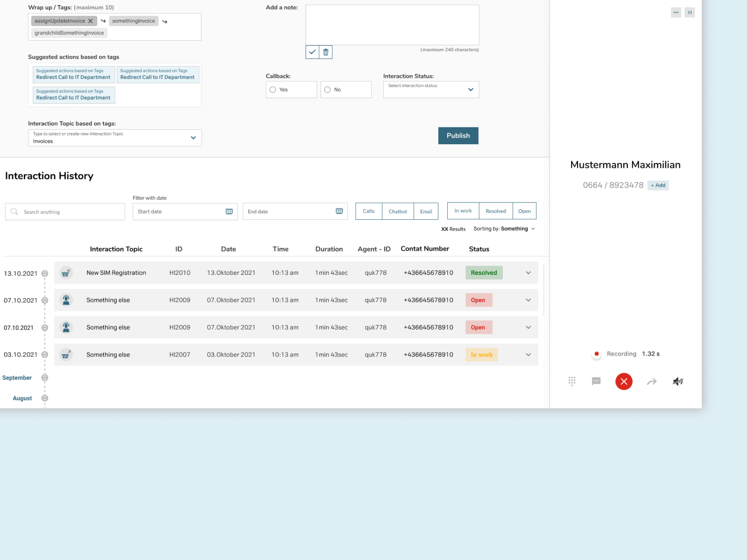Image resolution: width=747 pixels, height=560 pixels.
Task: Transfer the call using the forward arrow
Action: point(652,381)
